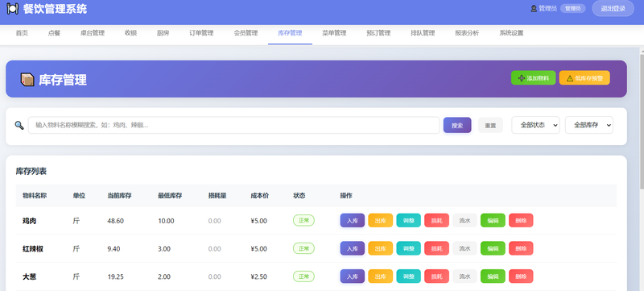Click the 大葱 material name
This screenshot has height=291, width=644.
tap(29, 276)
